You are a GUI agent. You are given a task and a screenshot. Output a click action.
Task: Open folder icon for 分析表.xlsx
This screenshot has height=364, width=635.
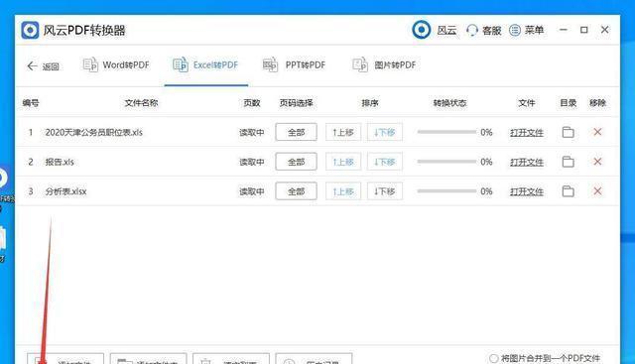click(x=568, y=191)
